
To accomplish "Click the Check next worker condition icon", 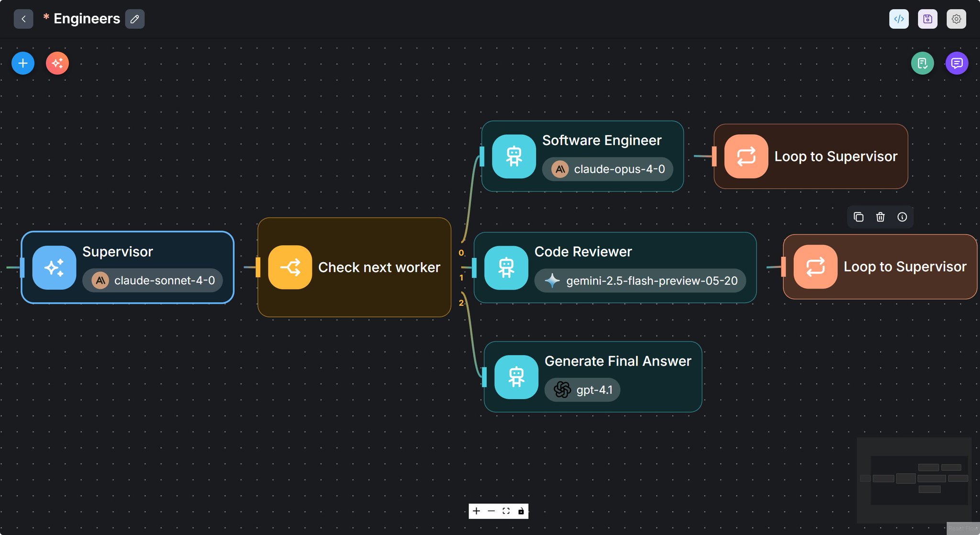I will (290, 267).
